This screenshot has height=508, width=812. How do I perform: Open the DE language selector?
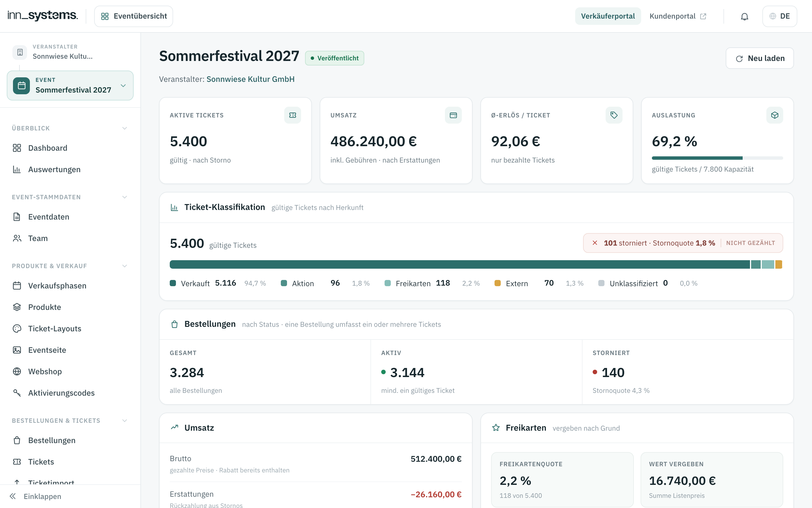(780, 16)
